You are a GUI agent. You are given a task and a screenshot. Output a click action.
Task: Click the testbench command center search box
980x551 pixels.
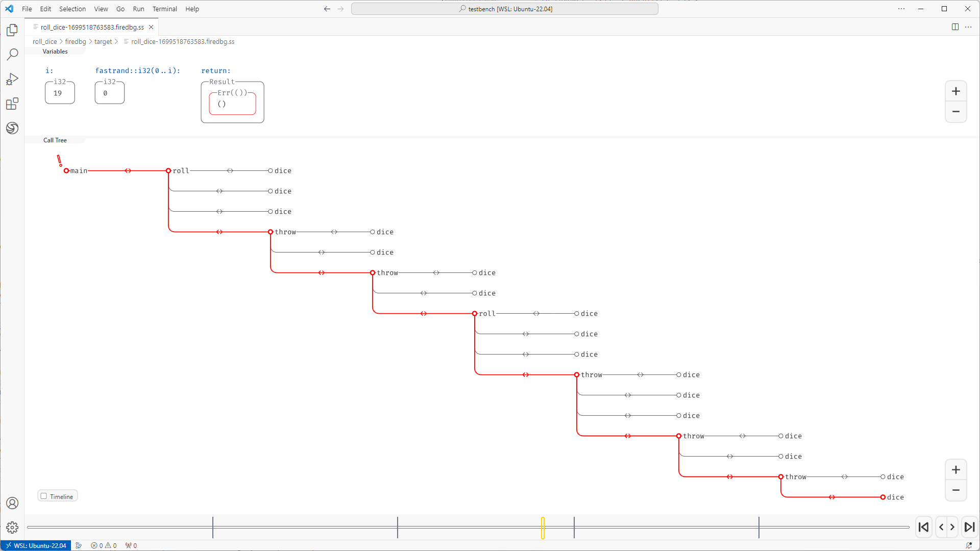[504, 9]
